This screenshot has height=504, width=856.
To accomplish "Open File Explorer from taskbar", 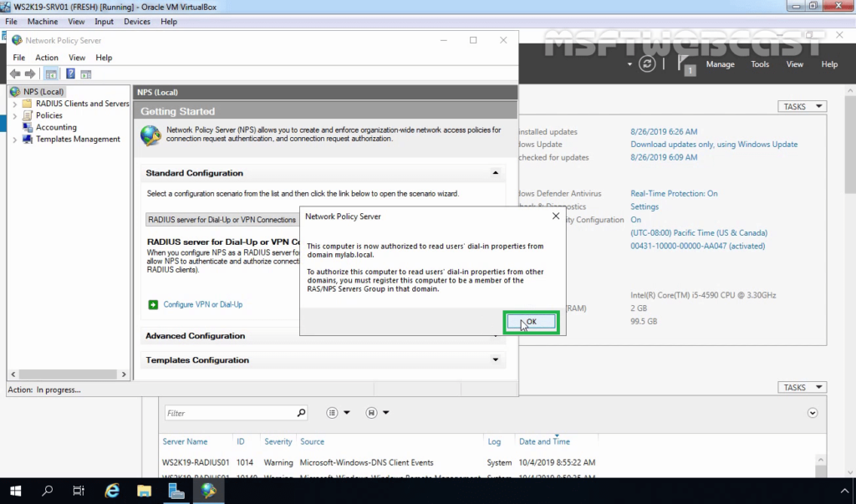I will 144,491.
